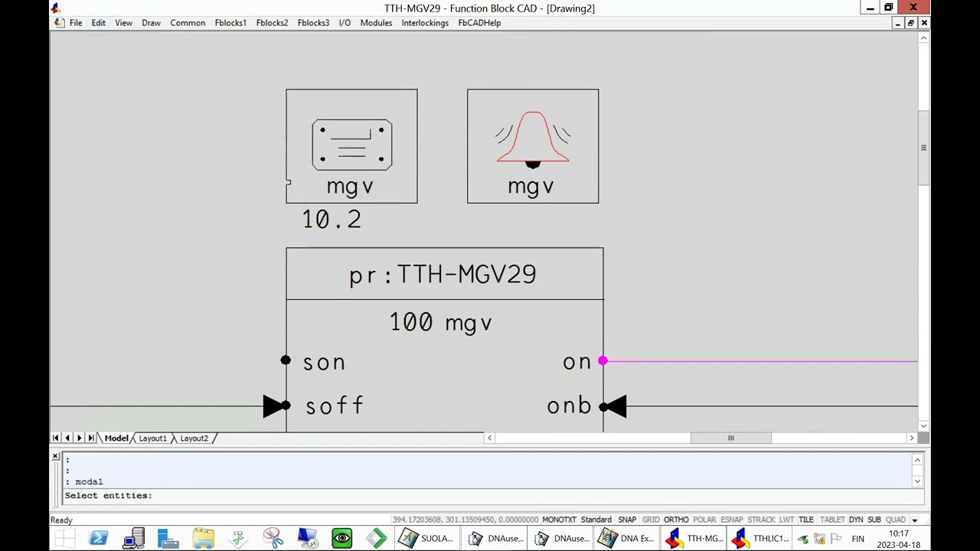Switch to TTHLIC1 taskbar window
This screenshot has width=980, height=551.
[759, 539]
